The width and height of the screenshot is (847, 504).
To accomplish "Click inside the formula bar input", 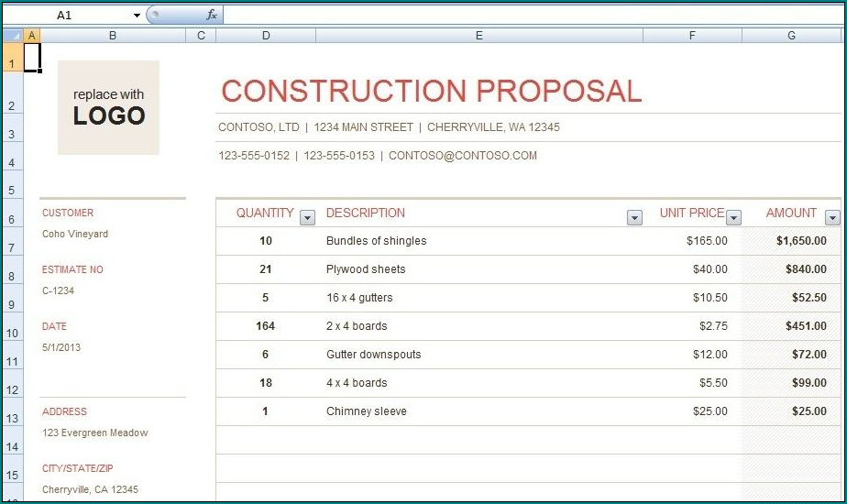I will pos(533,16).
